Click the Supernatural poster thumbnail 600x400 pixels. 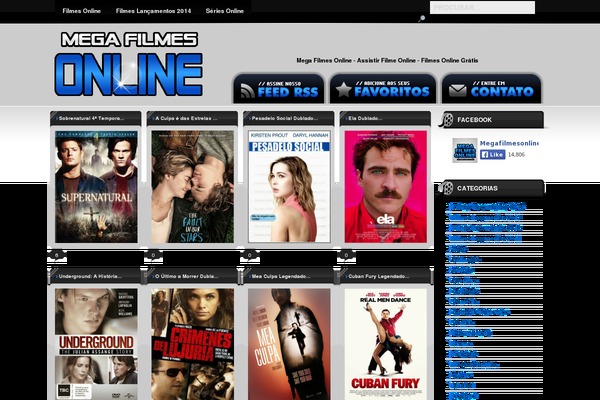pos(96,187)
